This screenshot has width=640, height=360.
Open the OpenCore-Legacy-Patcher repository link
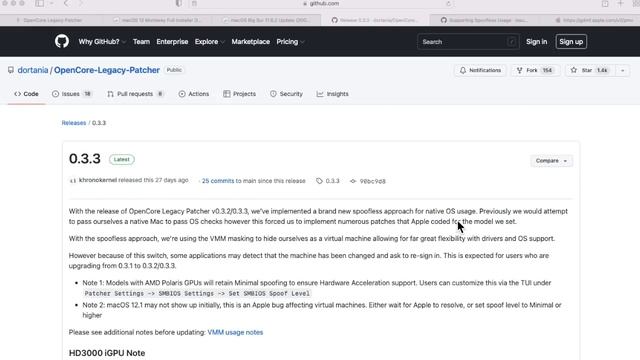[x=107, y=70]
